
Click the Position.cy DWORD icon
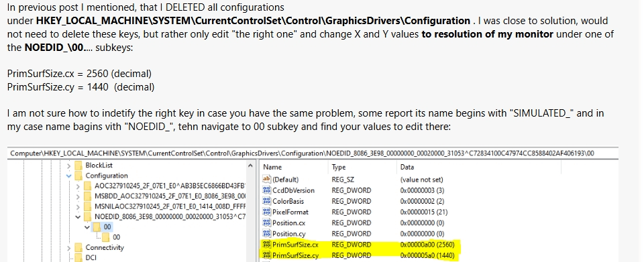point(266,234)
